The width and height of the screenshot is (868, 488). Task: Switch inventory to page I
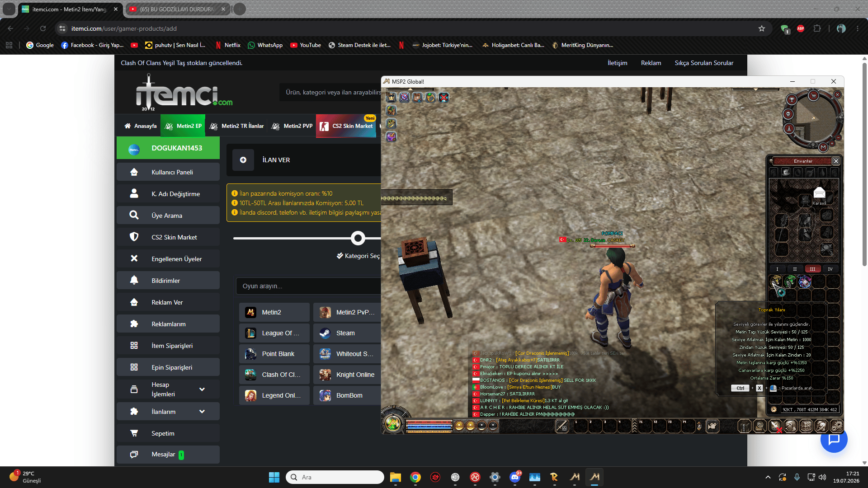[x=777, y=269]
